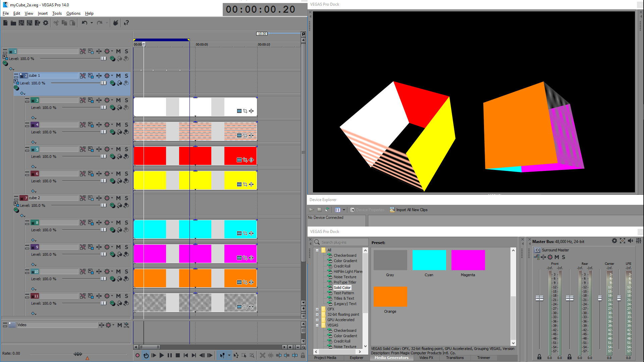Select the Envelope edit tool
This screenshot has height=362, width=644.
click(x=236, y=355)
